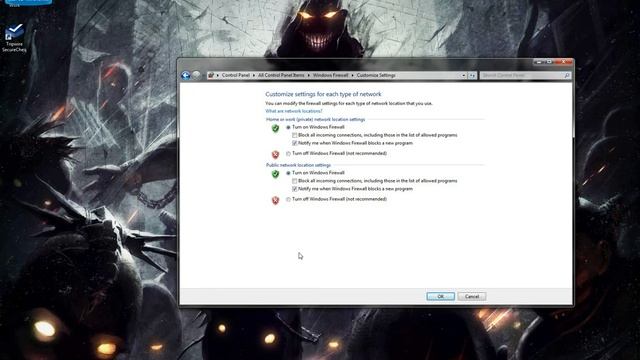Select Turn on Windows Firewall for private network
This screenshot has height=360, width=640.
point(288,127)
